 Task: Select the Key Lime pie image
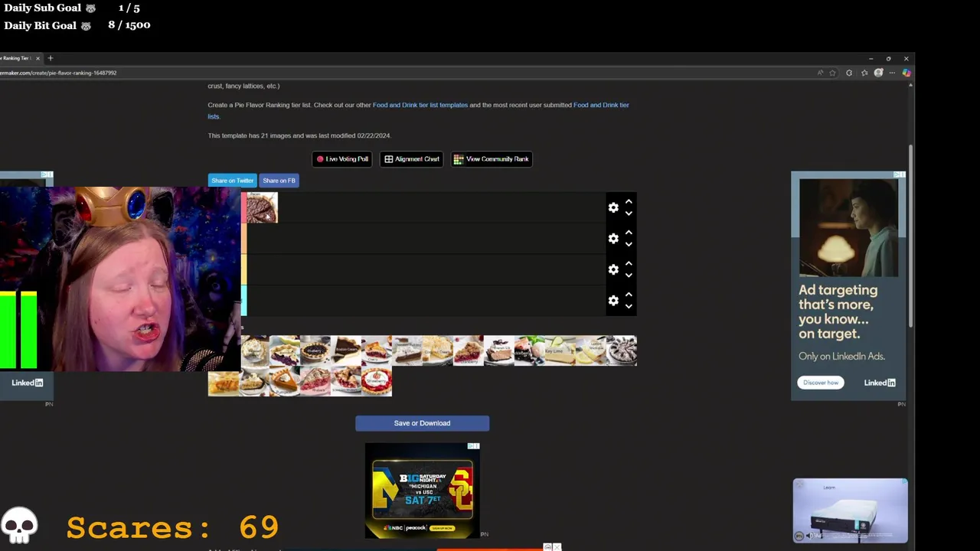[x=560, y=350]
